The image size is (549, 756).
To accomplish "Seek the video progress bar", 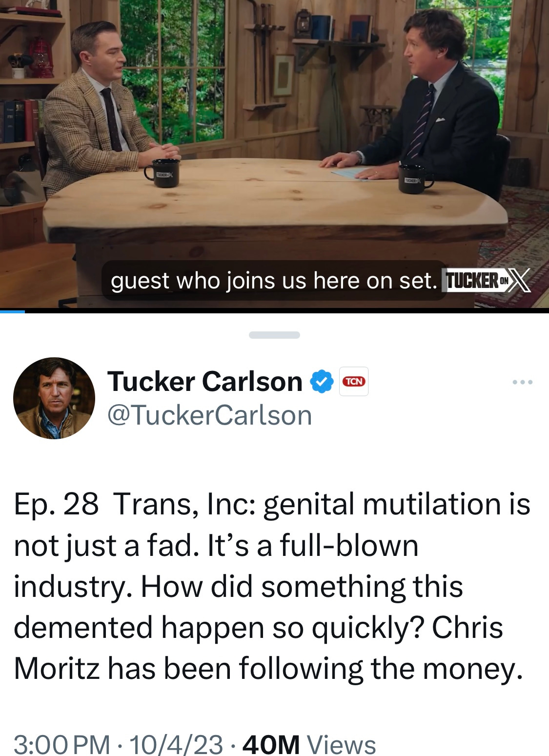I will point(274,311).
